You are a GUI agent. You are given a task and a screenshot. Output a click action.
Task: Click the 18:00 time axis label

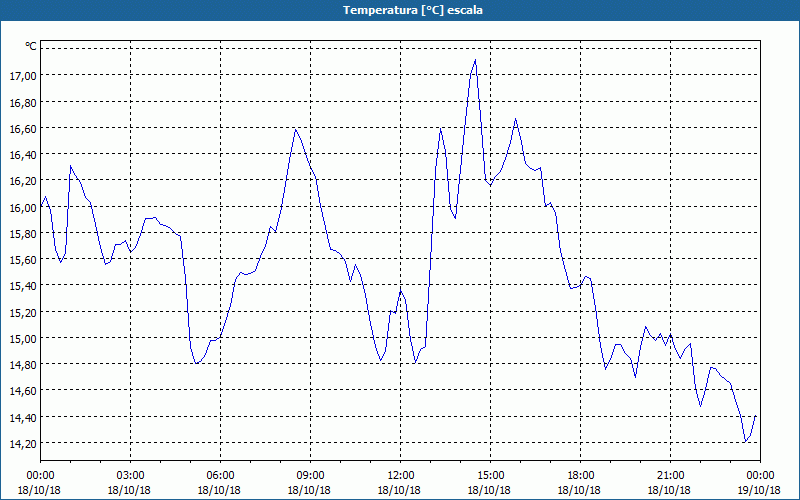[x=580, y=476]
